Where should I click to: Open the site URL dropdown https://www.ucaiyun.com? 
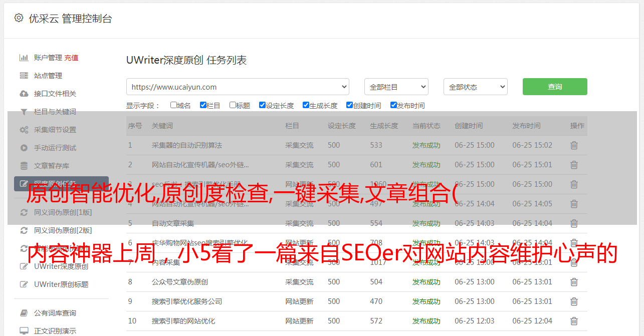point(238,87)
